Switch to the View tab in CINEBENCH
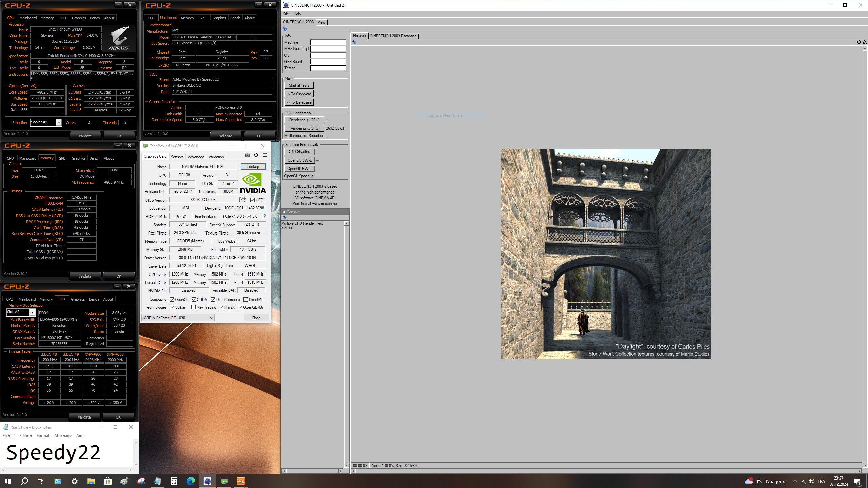 coord(321,22)
